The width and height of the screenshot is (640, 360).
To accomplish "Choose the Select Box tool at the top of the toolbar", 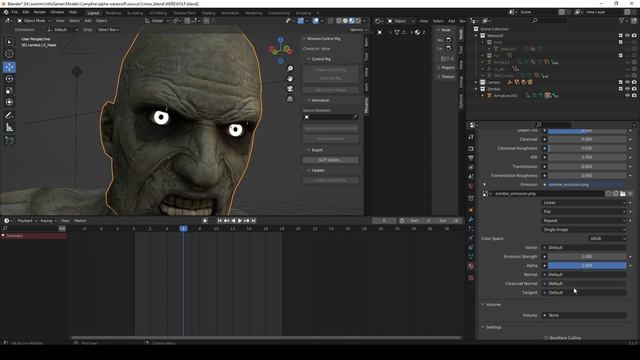I will click(x=9, y=42).
